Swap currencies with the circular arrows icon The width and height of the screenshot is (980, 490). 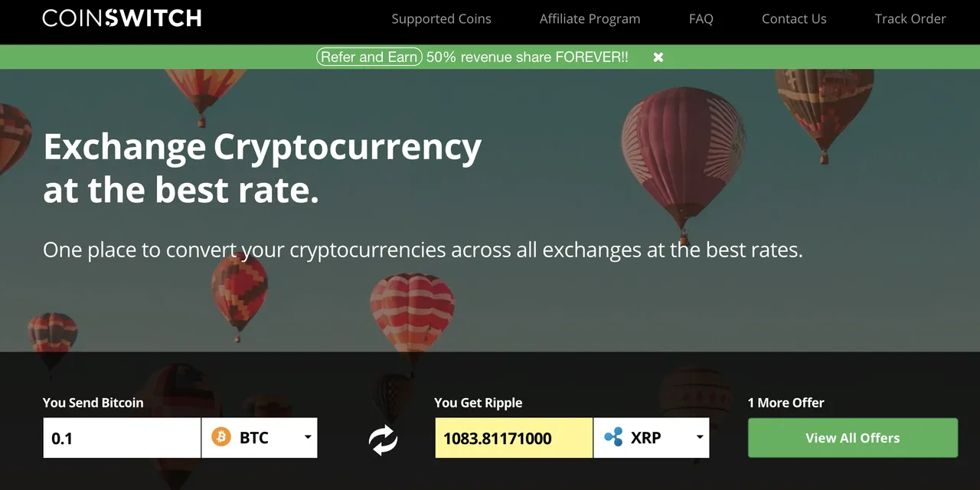383,439
